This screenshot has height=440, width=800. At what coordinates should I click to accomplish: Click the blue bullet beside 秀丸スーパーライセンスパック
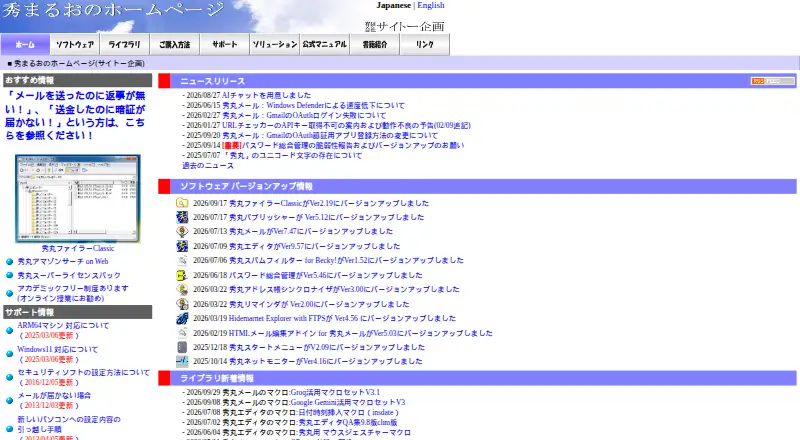[x=9, y=276]
